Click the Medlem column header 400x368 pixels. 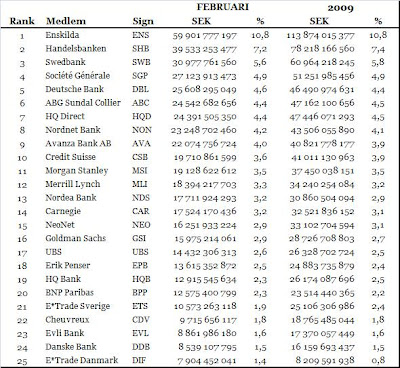pos(66,21)
